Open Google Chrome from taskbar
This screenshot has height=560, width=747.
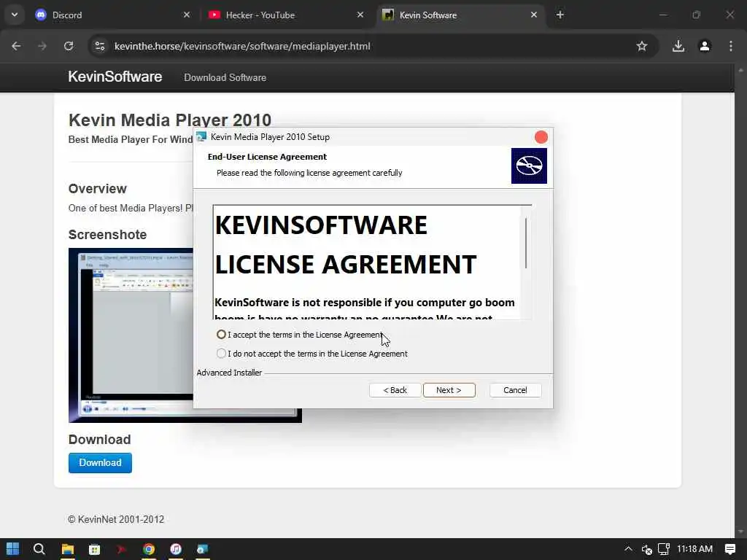pyautogui.click(x=149, y=549)
